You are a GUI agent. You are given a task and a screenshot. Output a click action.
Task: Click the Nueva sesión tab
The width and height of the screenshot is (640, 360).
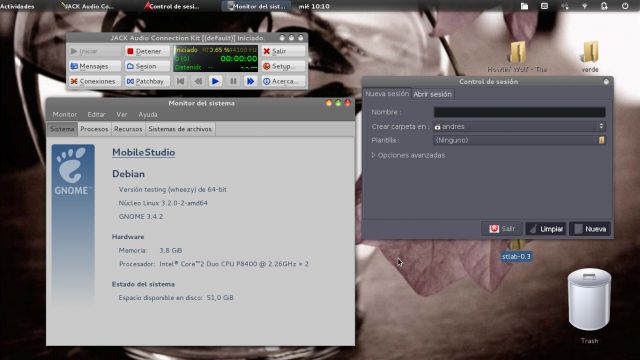coord(387,93)
